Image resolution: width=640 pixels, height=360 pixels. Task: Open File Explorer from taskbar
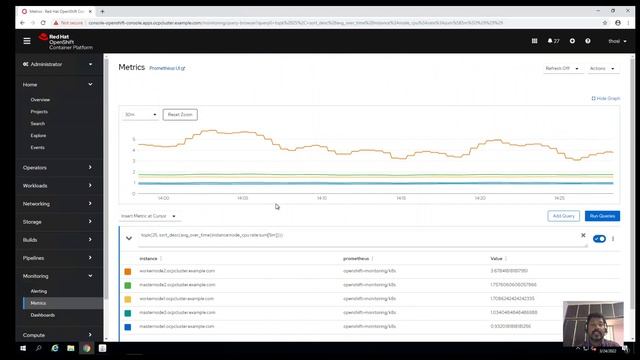[x=71, y=348]
